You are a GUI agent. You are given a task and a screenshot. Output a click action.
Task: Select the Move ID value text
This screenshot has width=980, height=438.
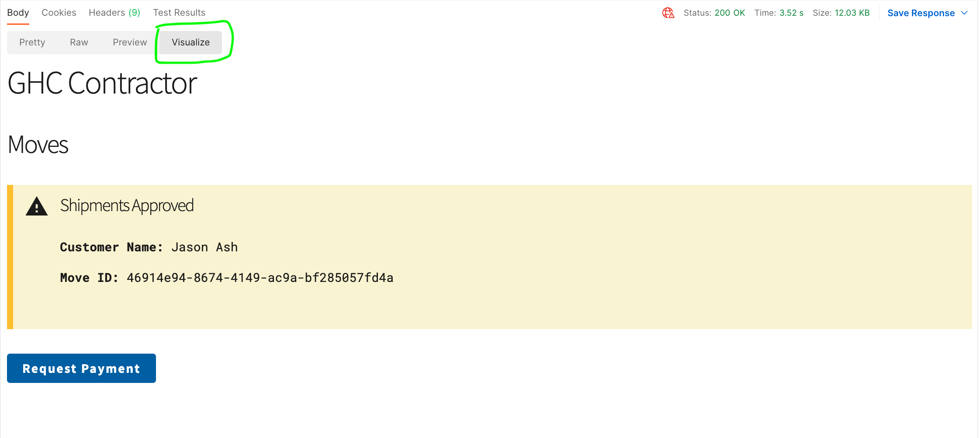coord(260,277)
